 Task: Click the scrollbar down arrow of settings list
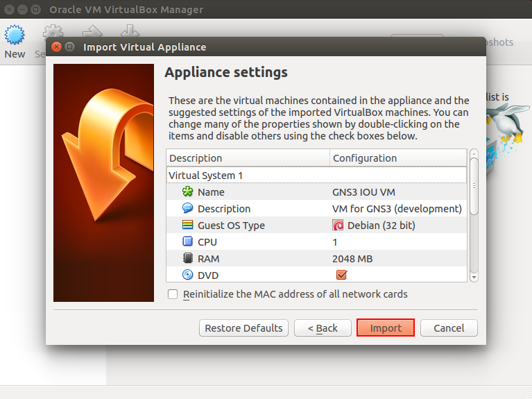click(x=474, y=278)
